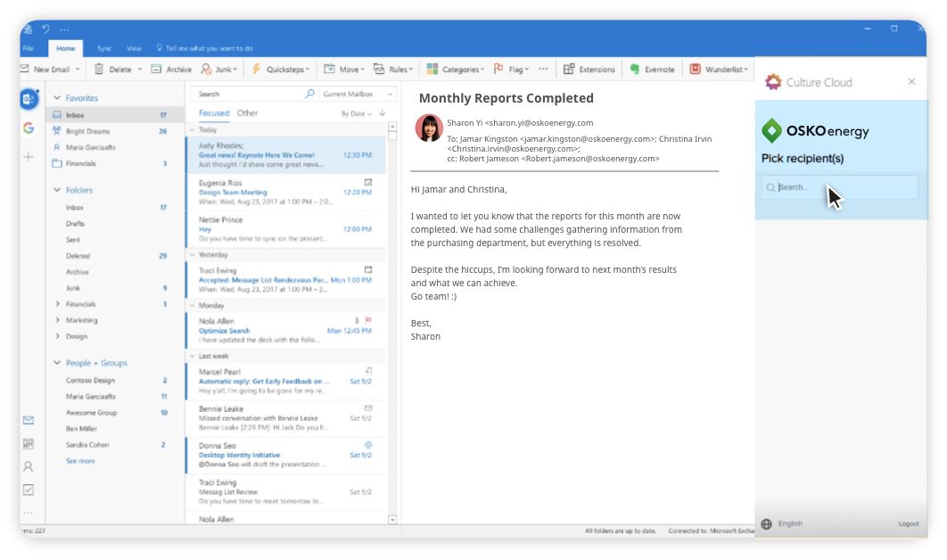Click the search magnifier in mailbox search
This screenshot has height=560, width=947.
click(x=309, y=94)
